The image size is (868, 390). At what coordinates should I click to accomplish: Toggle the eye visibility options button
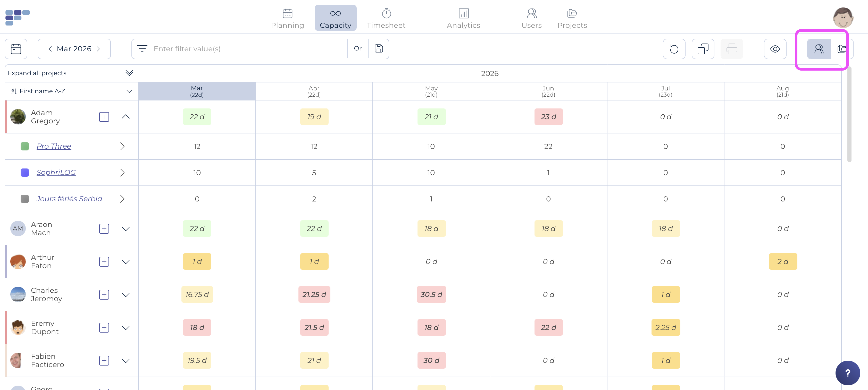(775, 49)
